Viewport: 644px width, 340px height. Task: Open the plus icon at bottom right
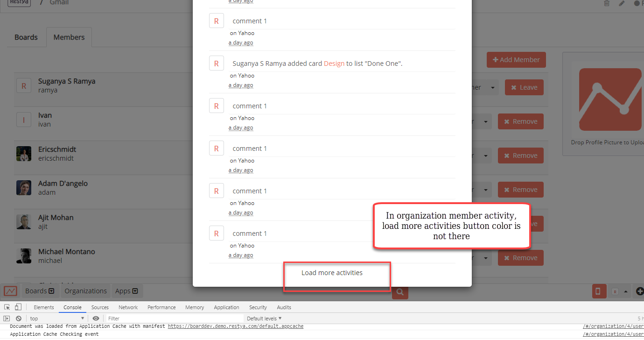(639, 291)
